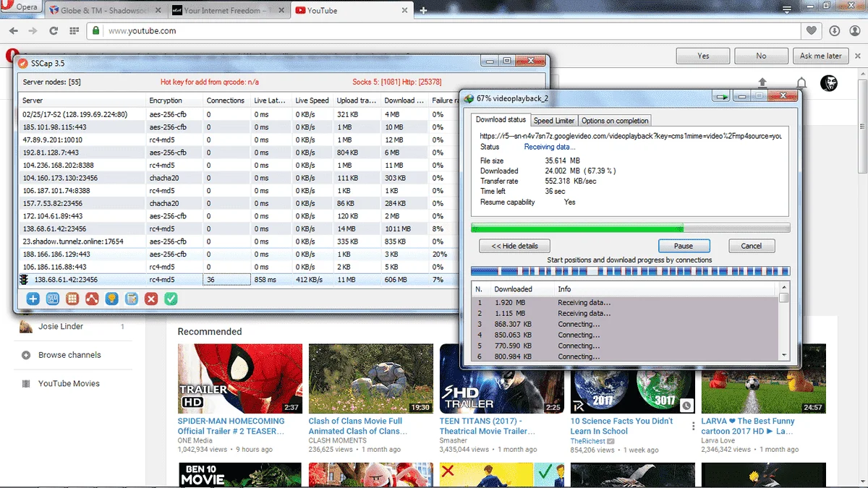Screen dimensions: 868x488
Task: Open YouTube notifications bell
Action: 801,83
